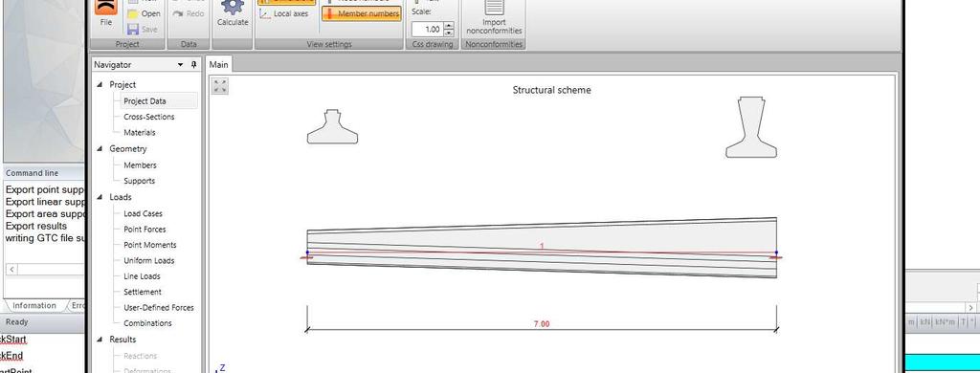980x373 pixels.
Task: Collapse the Project tree node
Action: 100,84
